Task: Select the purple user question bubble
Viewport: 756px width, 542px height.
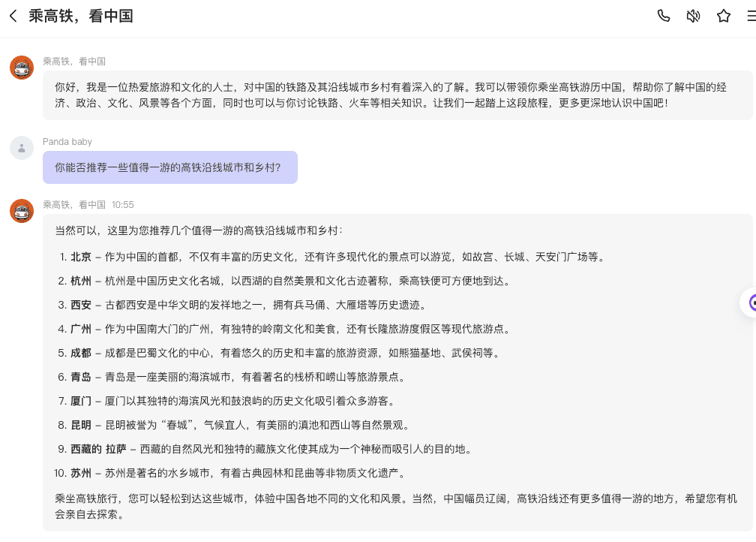Action: 169,167
